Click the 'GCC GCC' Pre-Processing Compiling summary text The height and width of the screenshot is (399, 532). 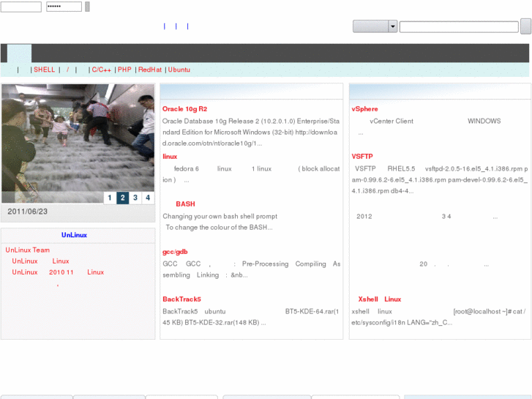point(252,269)
